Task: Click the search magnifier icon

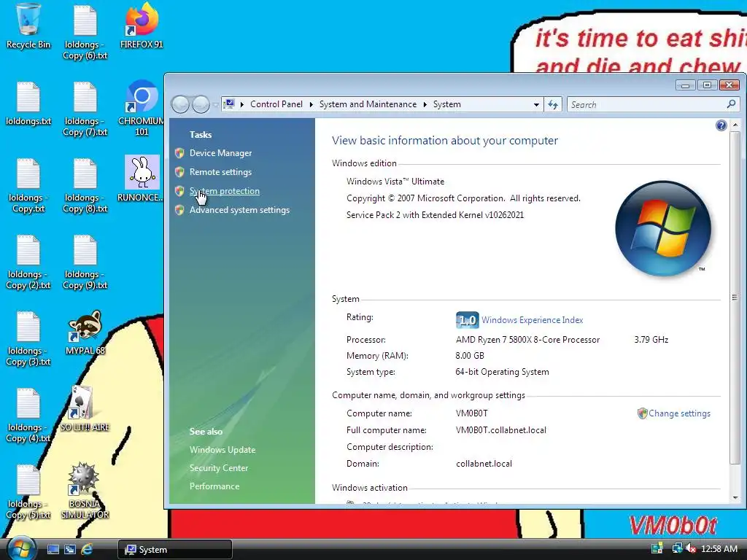Action: coord(731,104)
